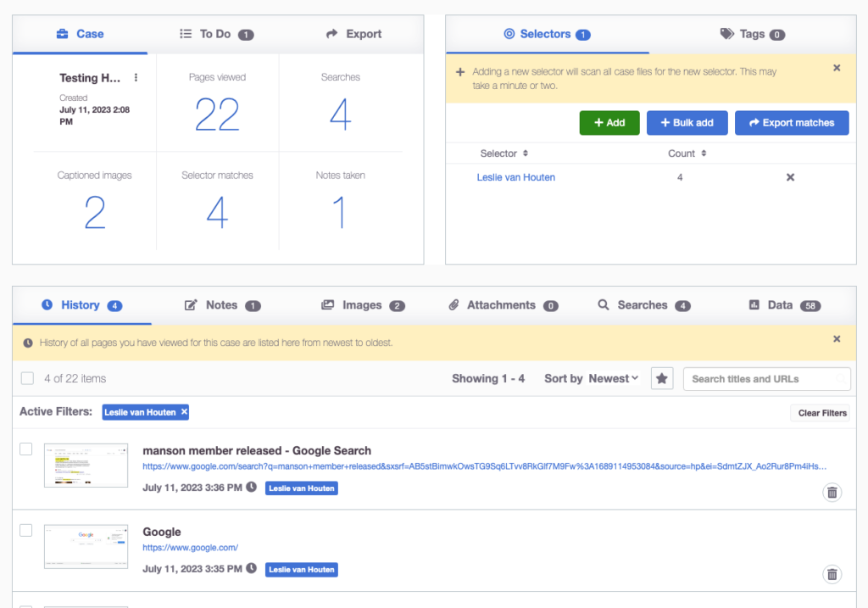The height and width of the screenshot is (608, 868).
Task: Open the To Do tab
Action: pos(216,34)
